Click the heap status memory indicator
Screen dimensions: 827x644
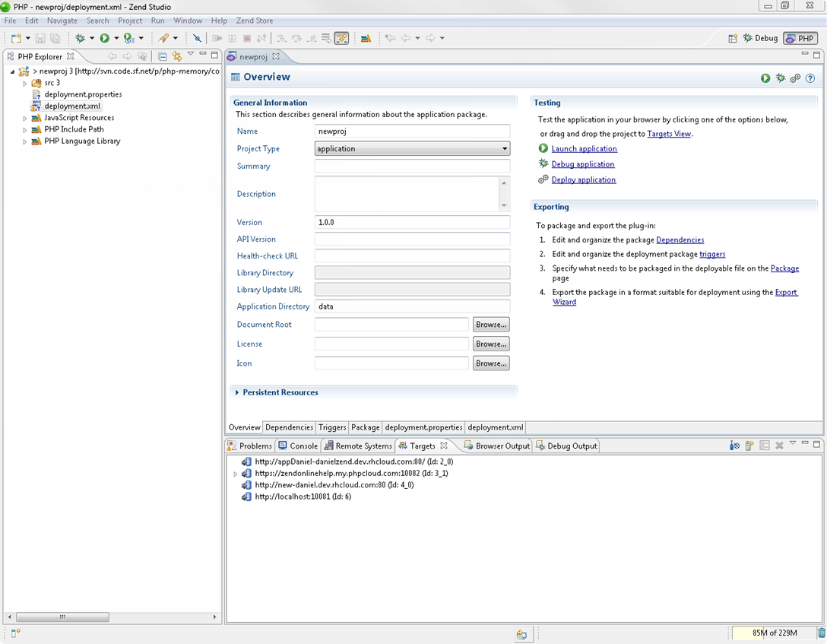click(x=775, y=633)
